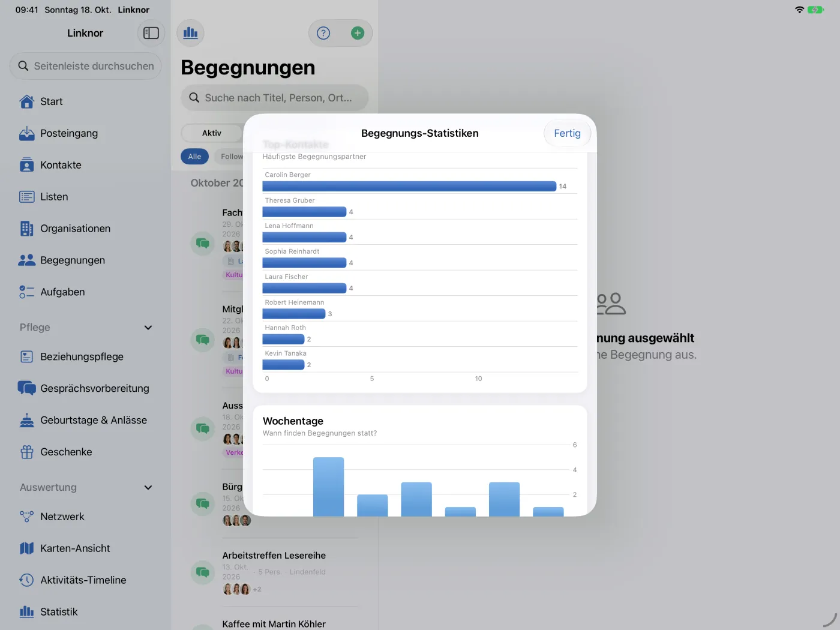This screenshot has width=840, height=630.
Task: Click the Begegnungen search field
Action: (275, 98)
